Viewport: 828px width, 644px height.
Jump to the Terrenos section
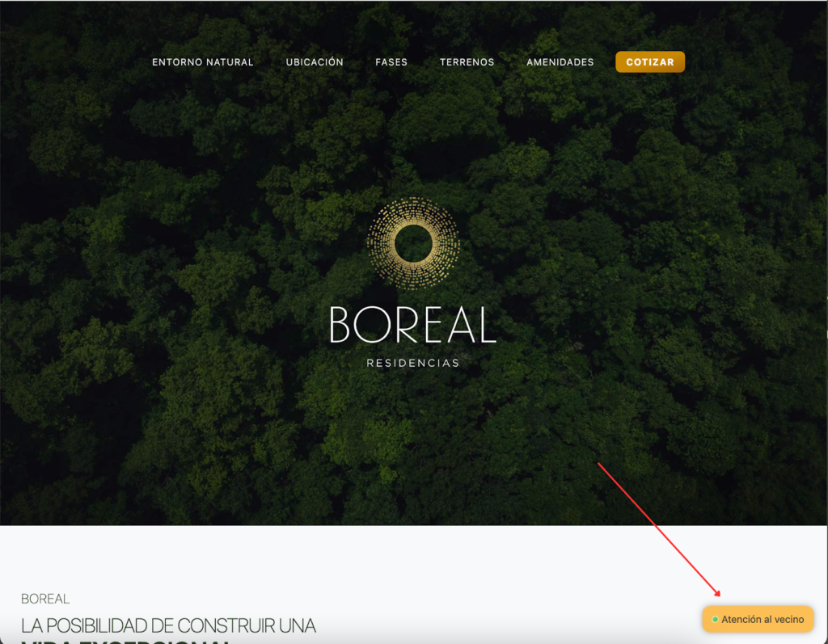467,62
